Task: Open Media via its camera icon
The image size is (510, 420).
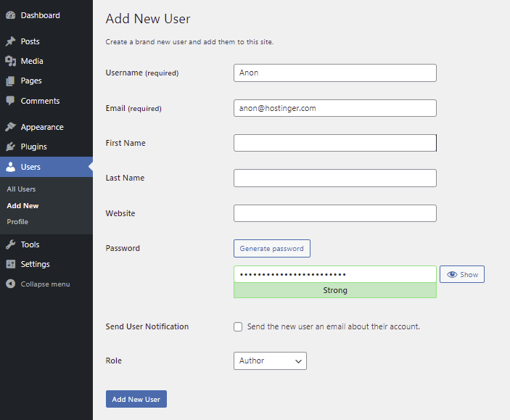Action: pyautogui.click(x=10, y=62)
